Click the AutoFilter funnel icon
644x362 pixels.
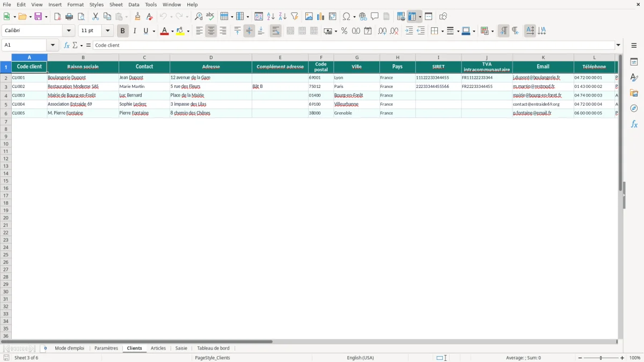(x=295, y=17)
